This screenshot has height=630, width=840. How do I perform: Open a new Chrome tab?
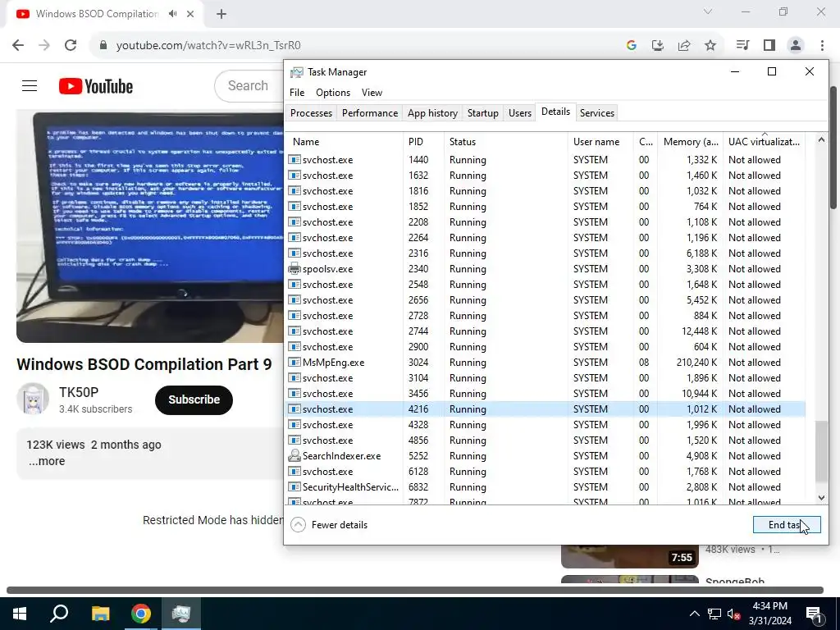221,14
